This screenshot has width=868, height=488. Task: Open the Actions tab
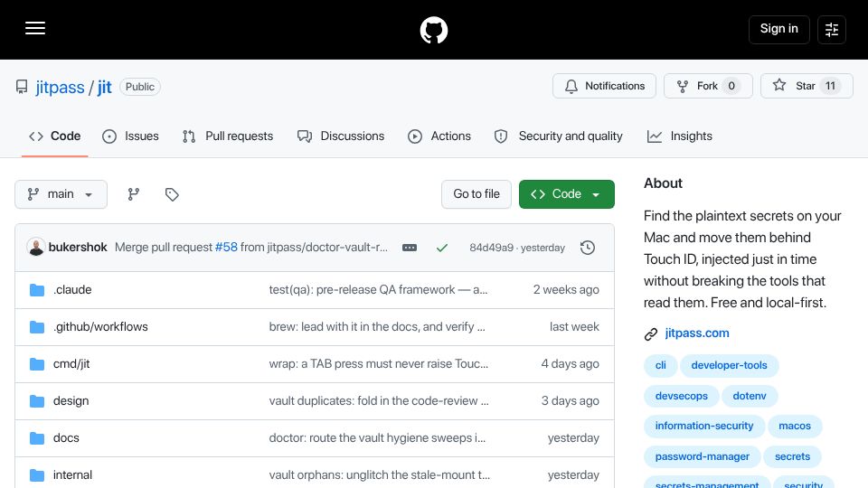pyautogui.click(x=439, y=136)
